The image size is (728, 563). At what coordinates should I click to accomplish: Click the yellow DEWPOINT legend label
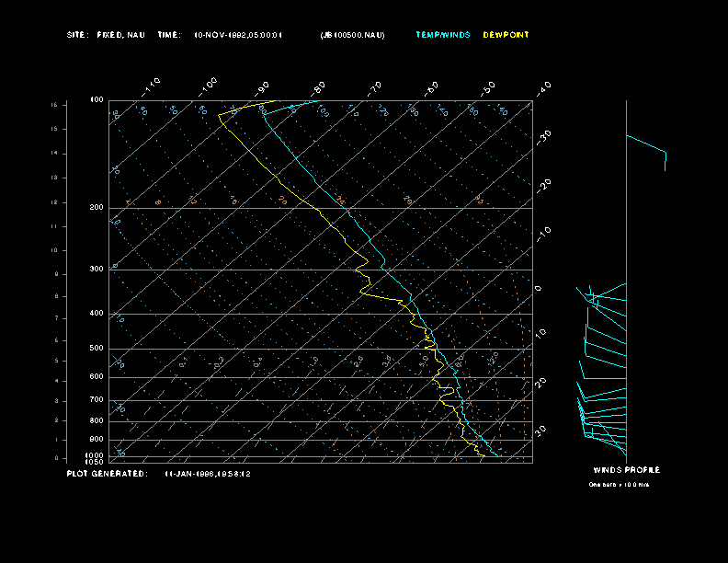pos(506,35)
